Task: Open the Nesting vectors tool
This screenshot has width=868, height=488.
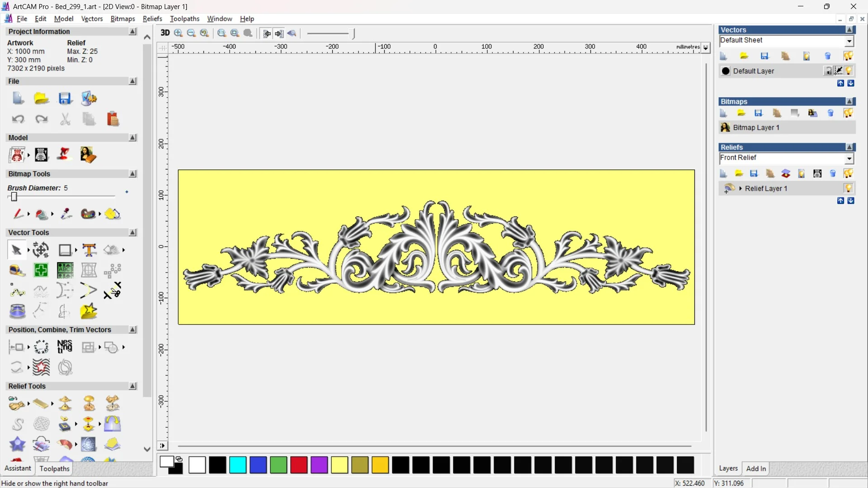Action: (x=65, y=347)
